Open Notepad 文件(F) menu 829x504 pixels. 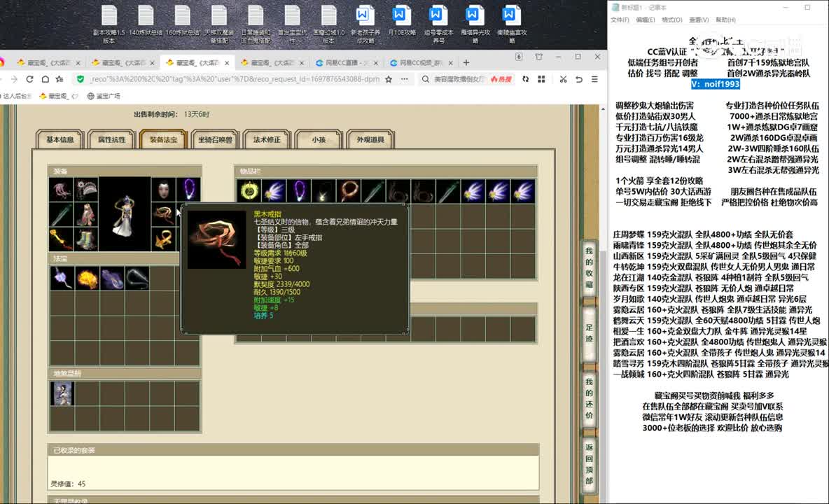pos(620,20)
